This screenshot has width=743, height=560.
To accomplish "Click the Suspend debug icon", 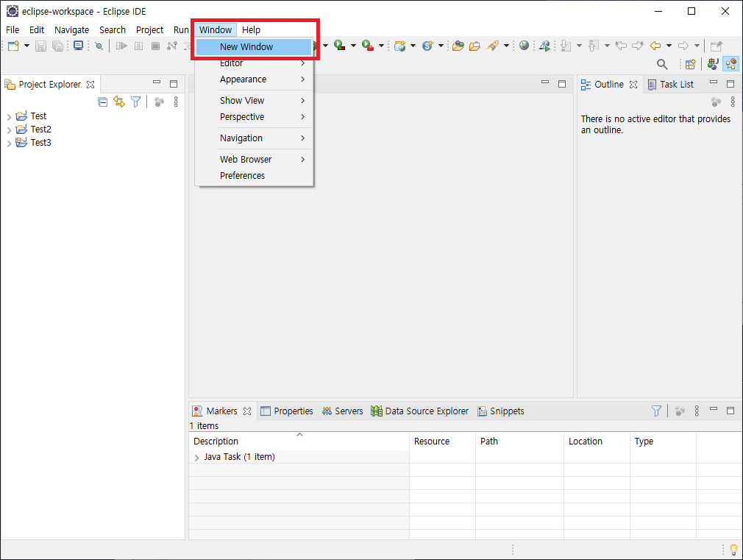I will [138, 46].
